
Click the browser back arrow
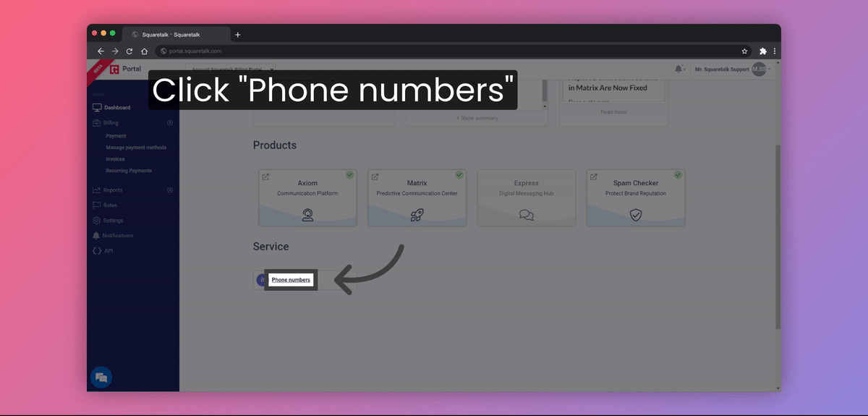(x=101, y=51)
